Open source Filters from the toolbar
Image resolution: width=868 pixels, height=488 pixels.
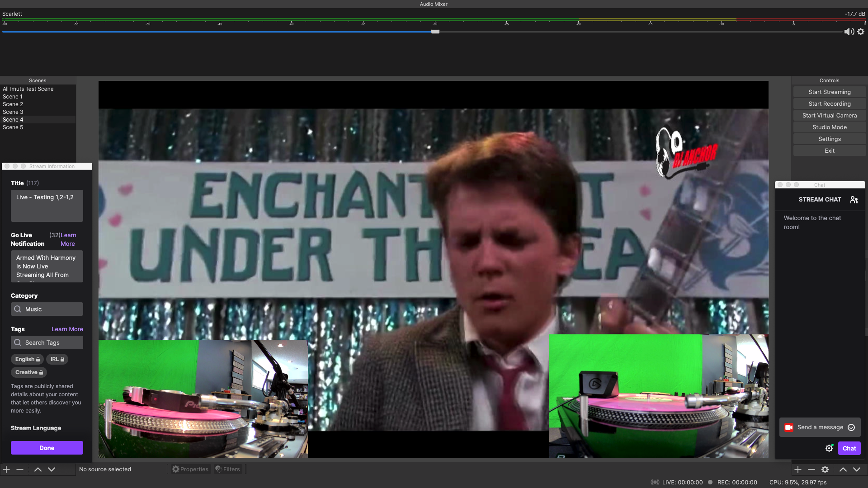tap(227, 469)
